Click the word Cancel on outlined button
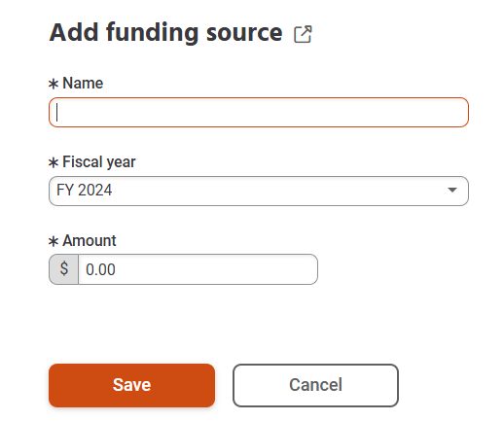The width and height of the screenshot is (504, 421). pyautogui.click(x=315, y=385)
